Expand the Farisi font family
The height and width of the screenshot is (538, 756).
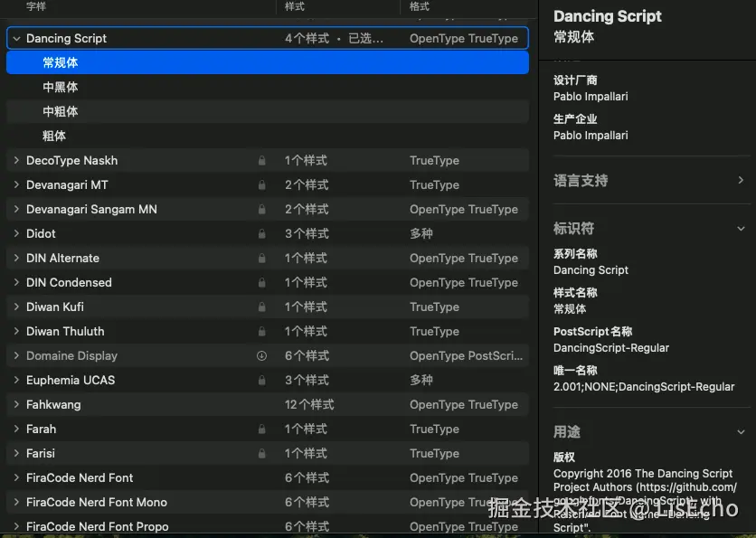(x=16, y=454)
